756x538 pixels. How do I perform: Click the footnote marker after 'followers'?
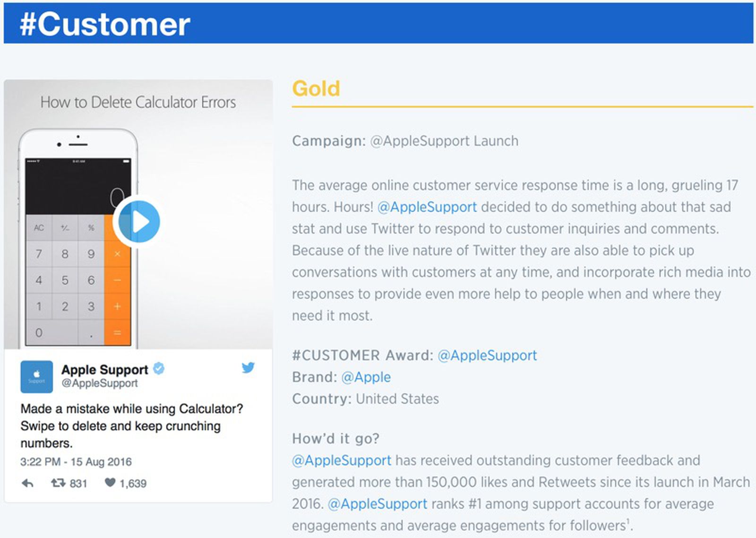coord(628,521)
